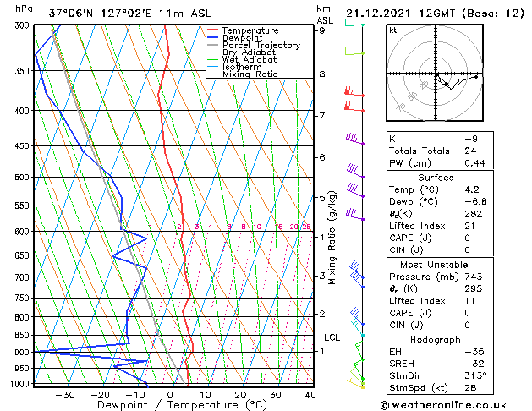
Task: Click the blue Dewpoint legend line
Action: coord(213,38)
